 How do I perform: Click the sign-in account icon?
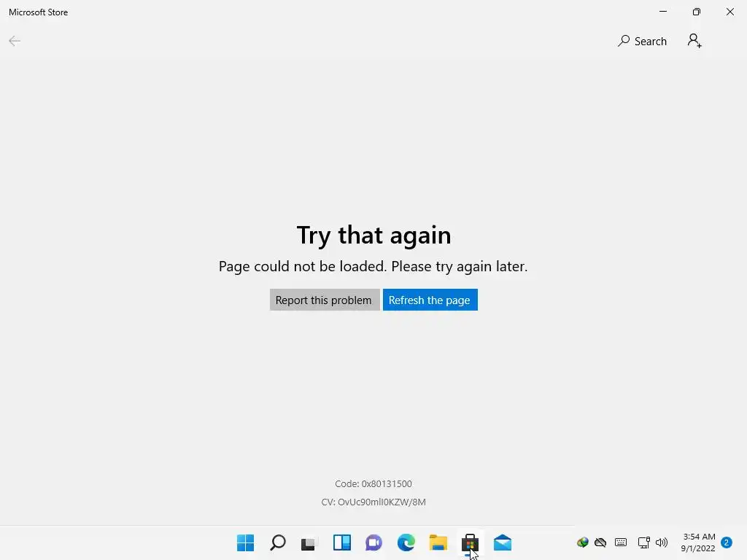coord(694,41)
